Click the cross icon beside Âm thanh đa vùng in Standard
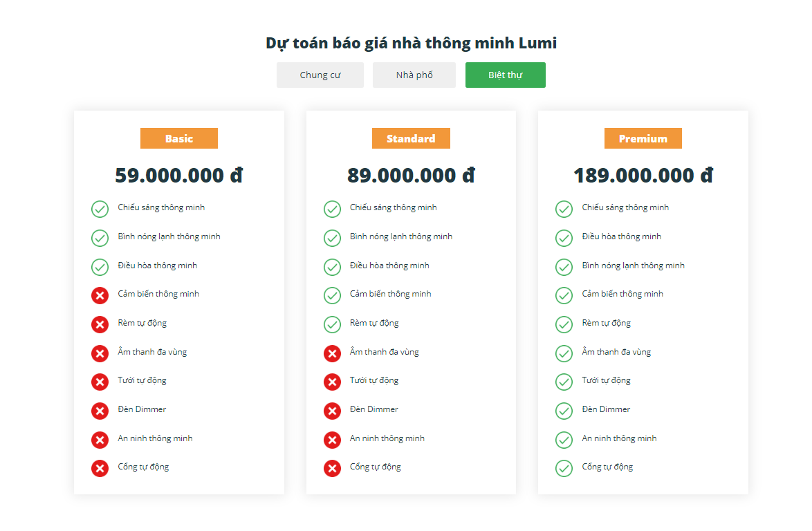Viewport: 812px width, 531px height. click(331, 353)
